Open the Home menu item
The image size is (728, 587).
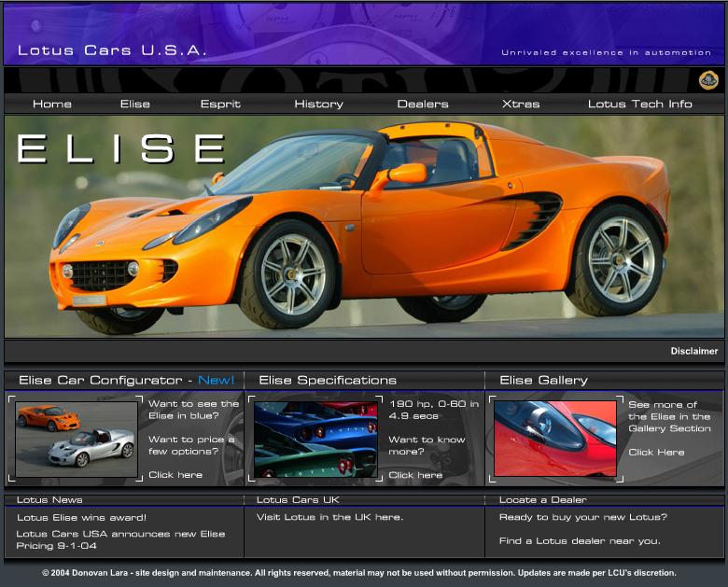[x=52, y=104]
